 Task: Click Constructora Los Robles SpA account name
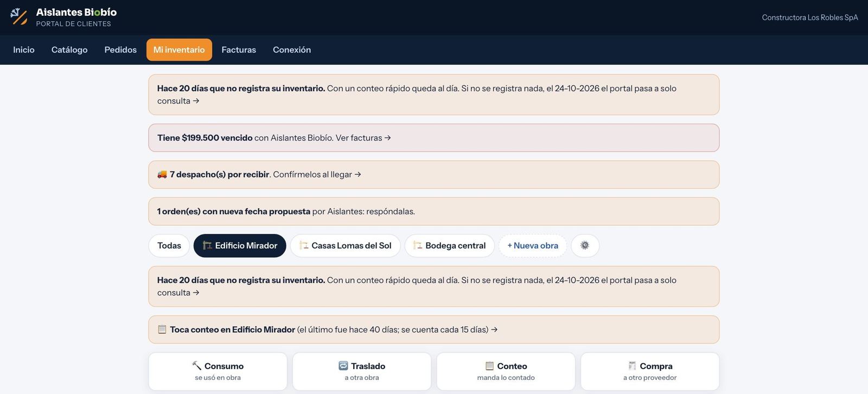click(x=810, y=17)
